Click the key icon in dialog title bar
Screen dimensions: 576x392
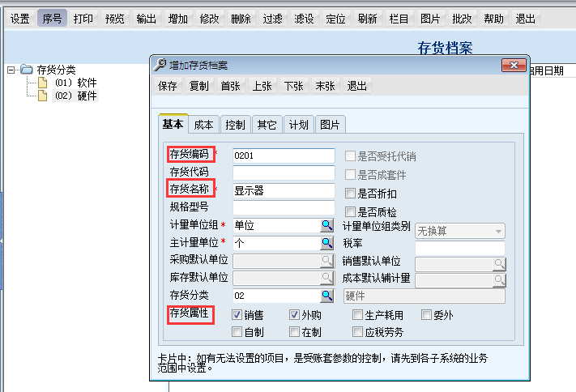click(x=160, y=65)
